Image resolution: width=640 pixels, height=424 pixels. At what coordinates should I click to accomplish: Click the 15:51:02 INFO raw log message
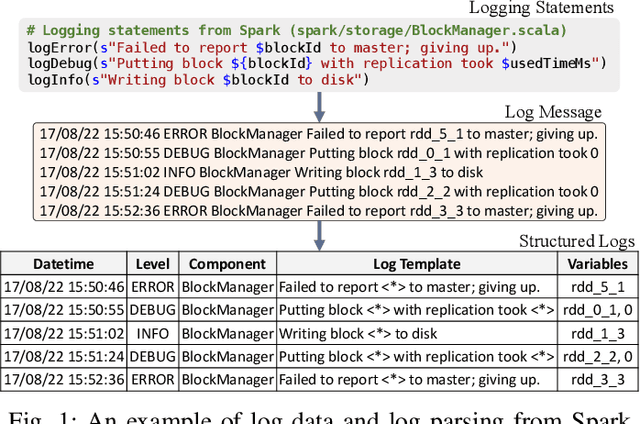click(x=261, y=172)
